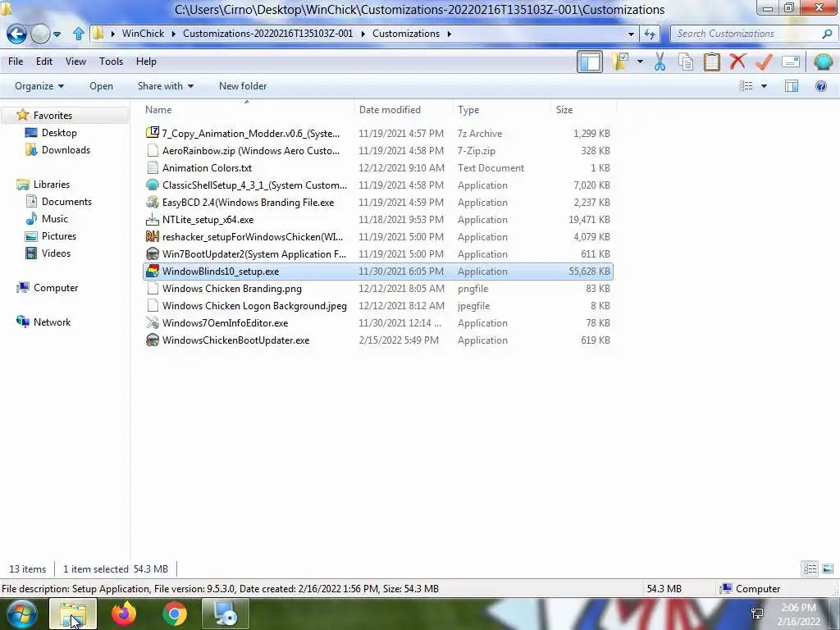Select the reshacker setup file icon
The width and height of the screenshot is (840, 630).
pyautogui.click(x=153, y=237)
